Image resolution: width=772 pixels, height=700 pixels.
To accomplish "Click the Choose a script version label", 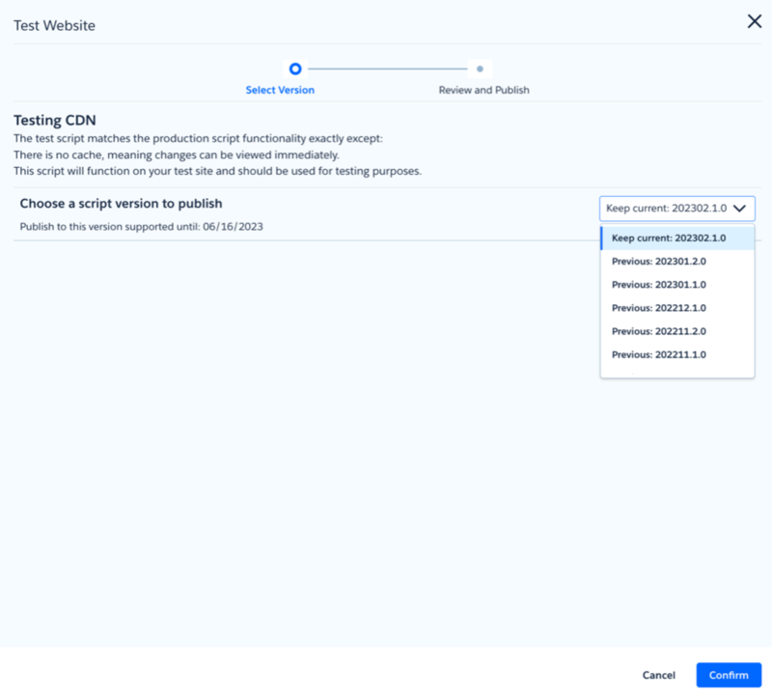I will point(121,204).
